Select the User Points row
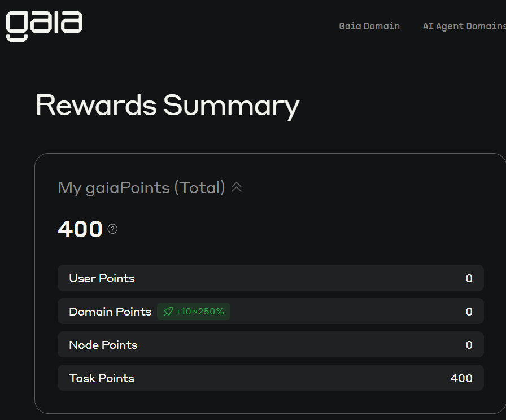This screenshot has width=506, height=420. point(271,278)
